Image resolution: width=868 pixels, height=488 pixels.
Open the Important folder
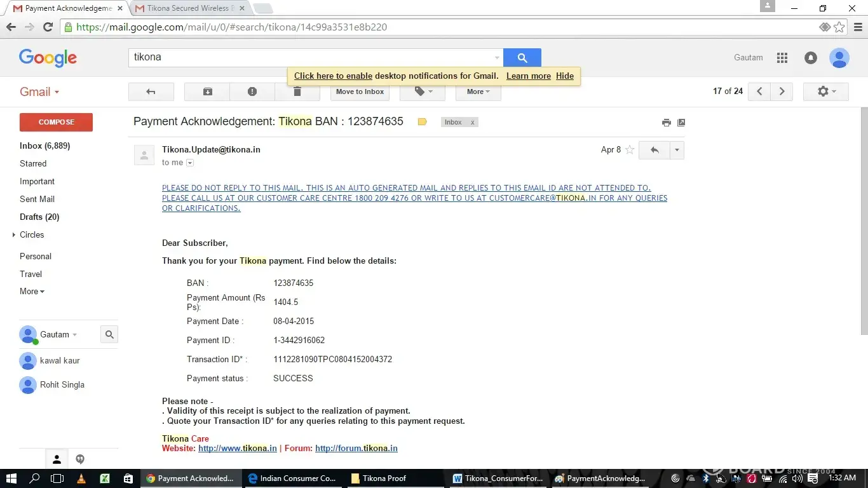tap(37, 181)
